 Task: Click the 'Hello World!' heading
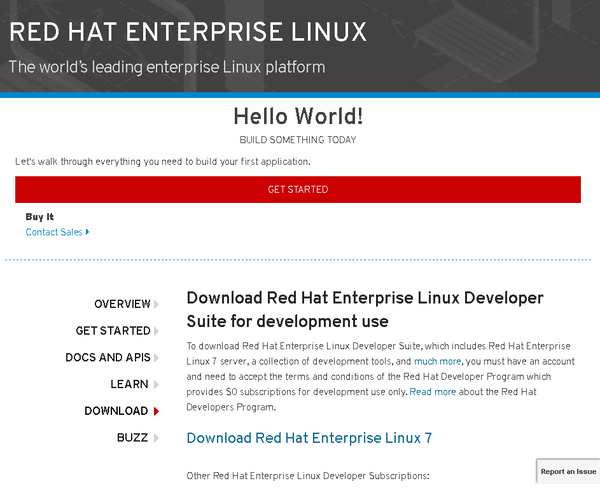298,116
